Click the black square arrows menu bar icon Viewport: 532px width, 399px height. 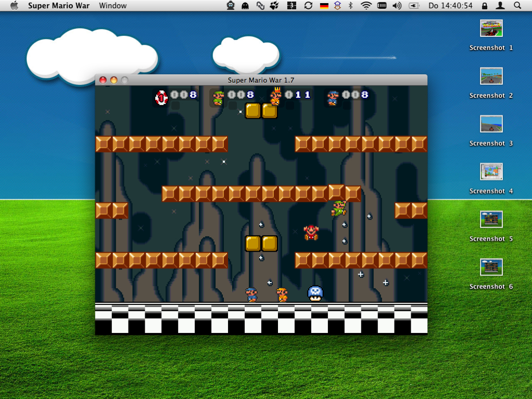pyautogui.click(x=292, y=5)
